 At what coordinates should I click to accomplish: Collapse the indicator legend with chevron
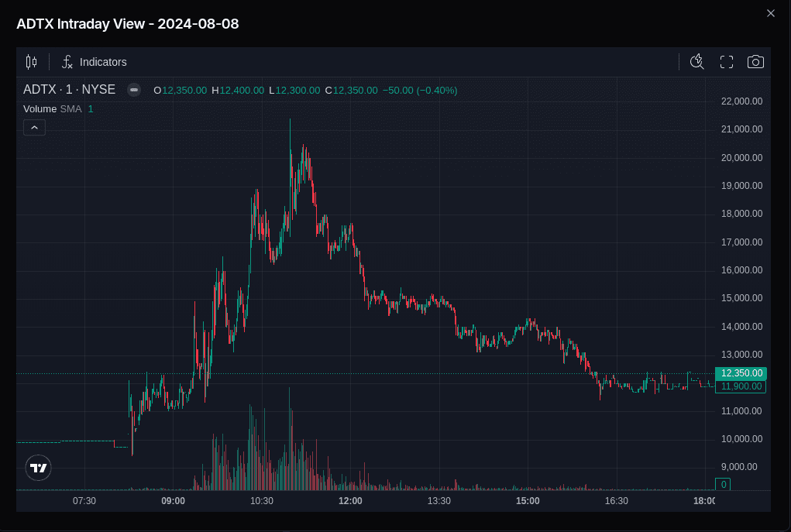[x=34, y=128]
